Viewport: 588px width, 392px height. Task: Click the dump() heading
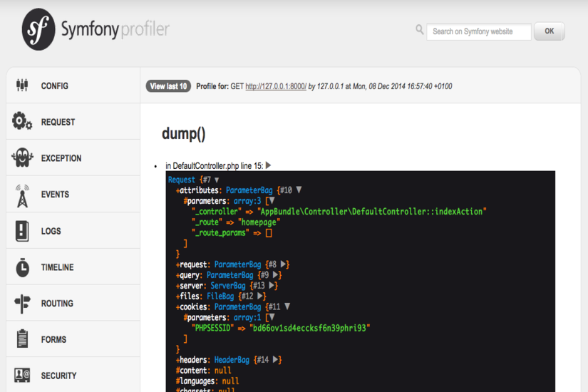pos(183,133)
